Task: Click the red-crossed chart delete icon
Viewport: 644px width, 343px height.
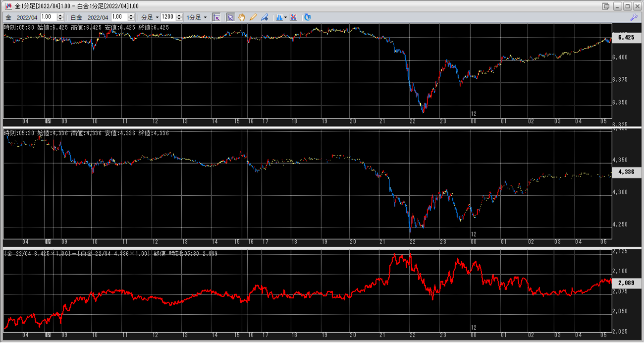Action: 293,17
